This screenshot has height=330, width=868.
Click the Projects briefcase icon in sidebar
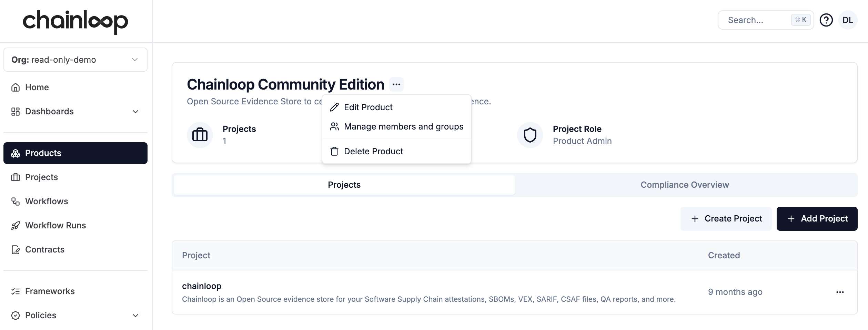[x=16, y=177]
